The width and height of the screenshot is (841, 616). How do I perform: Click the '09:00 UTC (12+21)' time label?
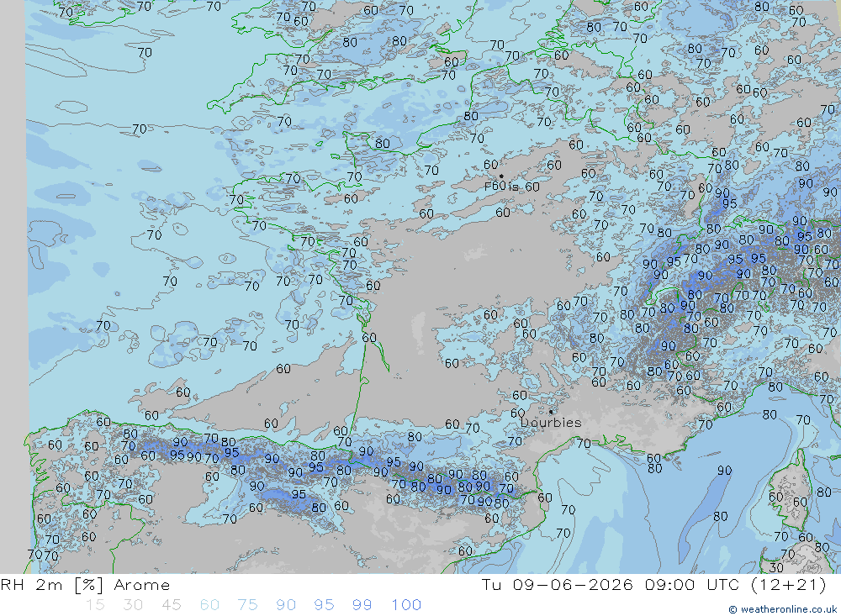[x=735, y=584]
